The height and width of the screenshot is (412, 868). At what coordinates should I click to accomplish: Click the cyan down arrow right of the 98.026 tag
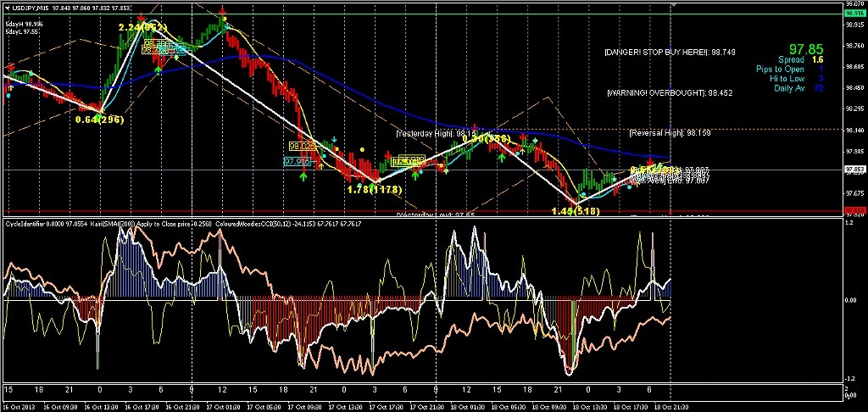click(334, 140)
